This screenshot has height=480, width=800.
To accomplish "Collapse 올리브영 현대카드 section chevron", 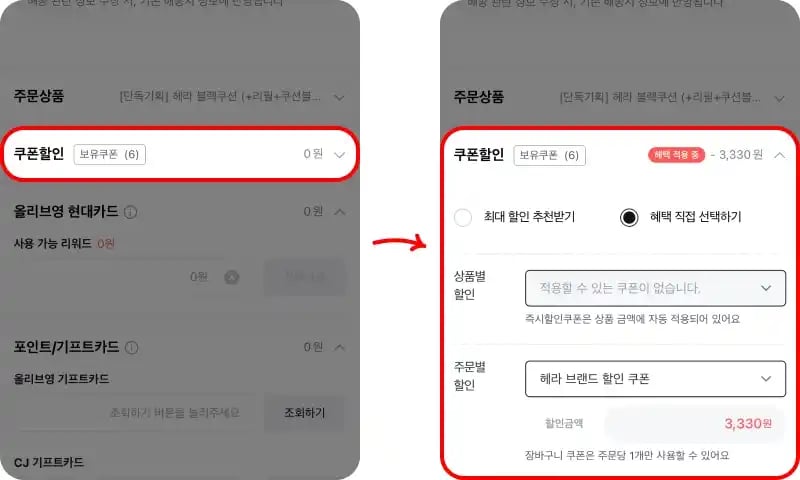I will click(340, 212).
